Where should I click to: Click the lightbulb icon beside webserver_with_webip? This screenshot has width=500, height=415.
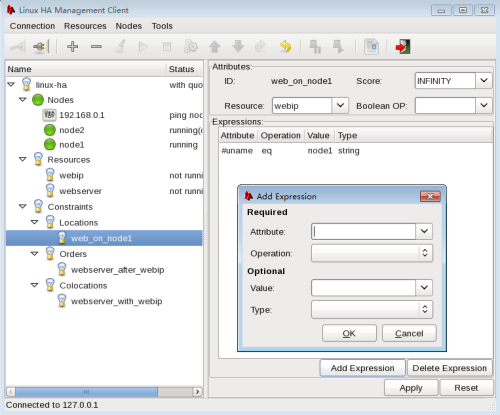[x=62, y=301]
